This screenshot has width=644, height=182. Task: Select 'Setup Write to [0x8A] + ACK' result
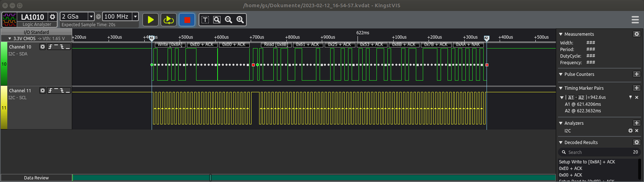pos(587,162)
